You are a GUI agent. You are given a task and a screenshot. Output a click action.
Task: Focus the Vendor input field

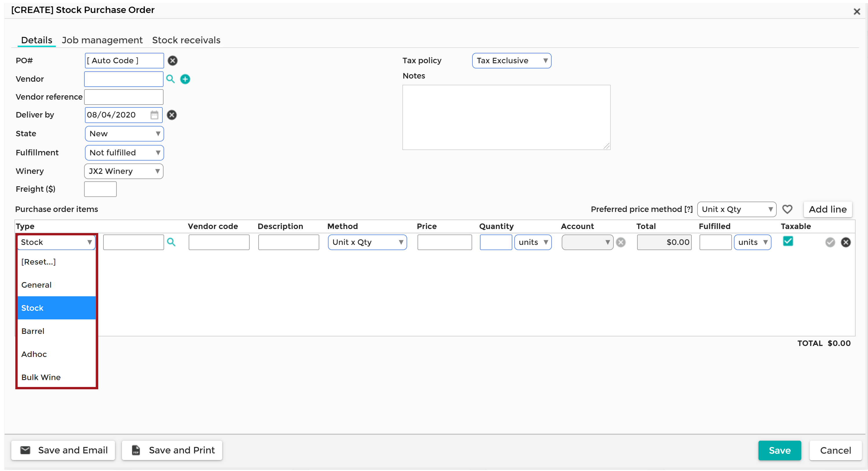(x=124, y=79)
